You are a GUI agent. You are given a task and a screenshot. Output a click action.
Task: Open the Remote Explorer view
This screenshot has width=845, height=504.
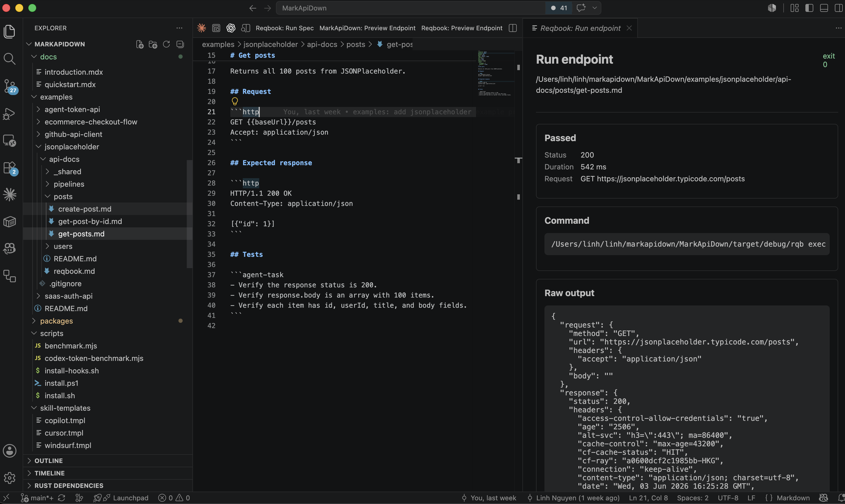pos(10,140)
